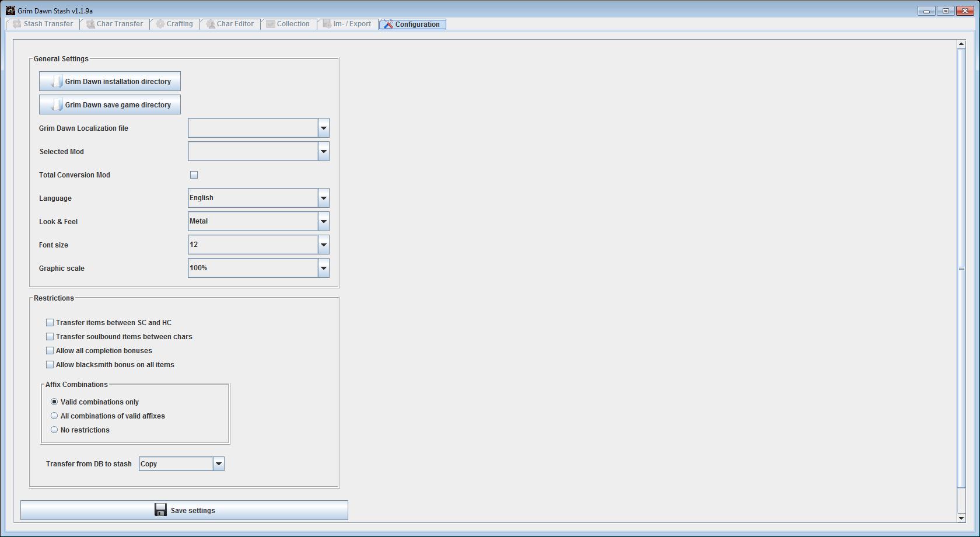Click the 'Look & Feel' label
Screen dimensions: 980x537
tap(58, 221)
